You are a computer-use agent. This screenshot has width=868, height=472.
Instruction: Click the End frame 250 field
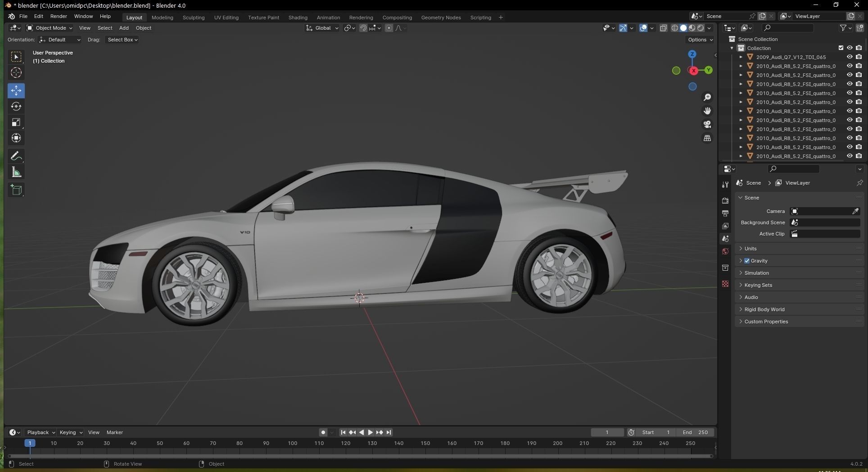click(x=695, y=432)
